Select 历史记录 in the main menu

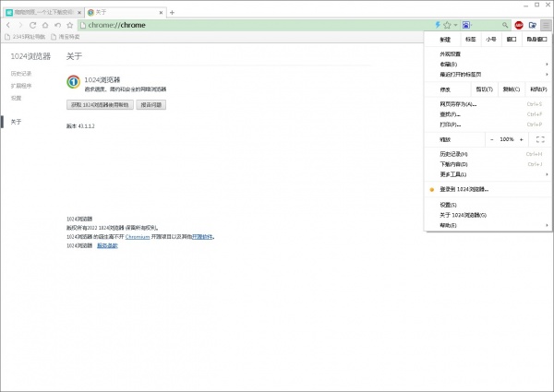click(454, 154)
